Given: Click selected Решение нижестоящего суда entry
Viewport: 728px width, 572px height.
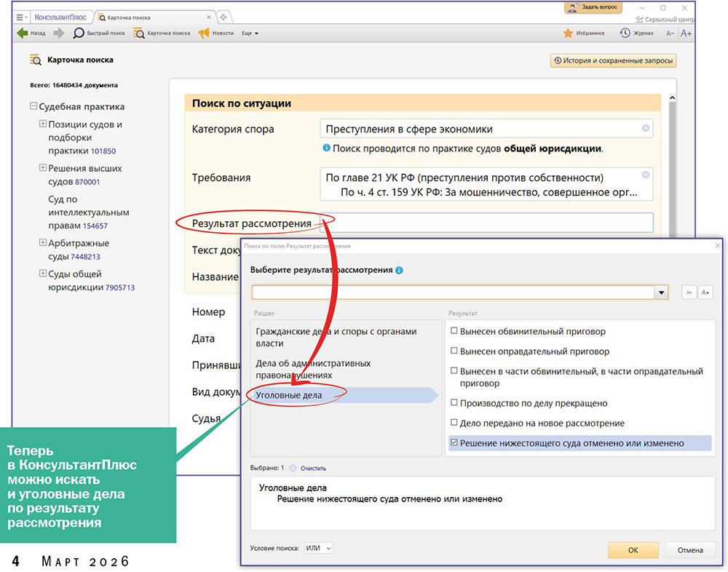Looking at the screenshot, I should pyautogui.click(x=389, y=499).
